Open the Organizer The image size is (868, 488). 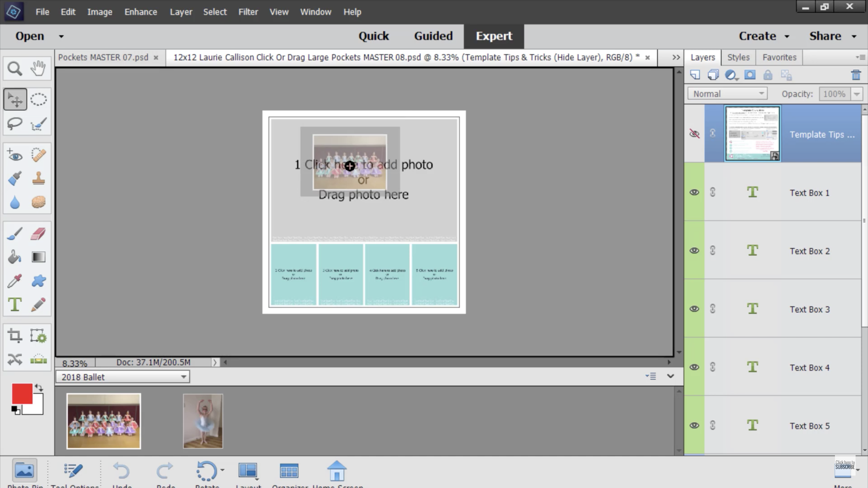[x=289, y=474]
